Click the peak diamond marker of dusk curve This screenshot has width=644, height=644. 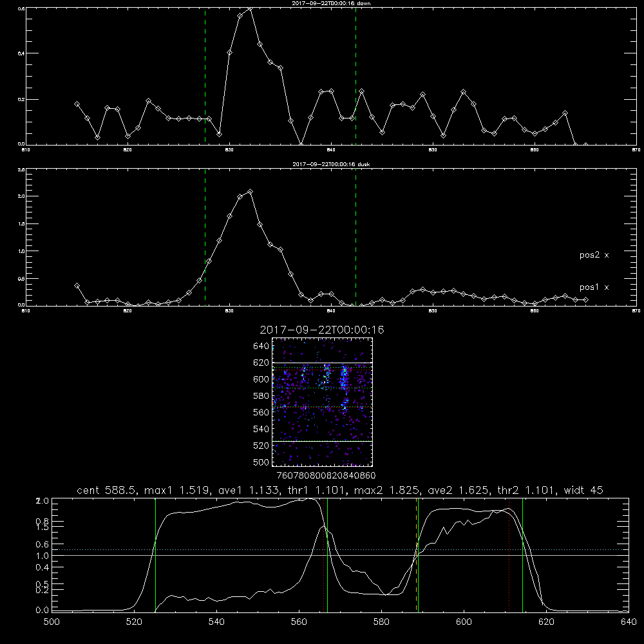(250, 192)
